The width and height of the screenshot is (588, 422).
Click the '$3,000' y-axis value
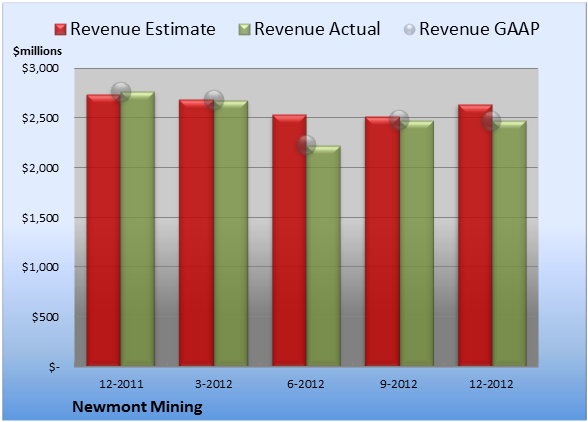click(40, 68)
